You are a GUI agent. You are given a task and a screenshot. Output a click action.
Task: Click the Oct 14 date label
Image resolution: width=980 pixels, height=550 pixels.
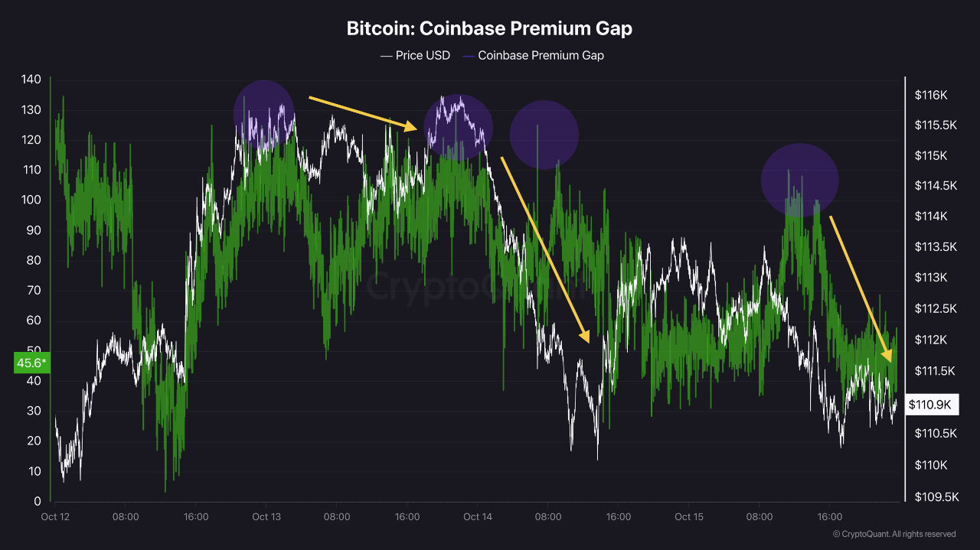coord(477,517)
